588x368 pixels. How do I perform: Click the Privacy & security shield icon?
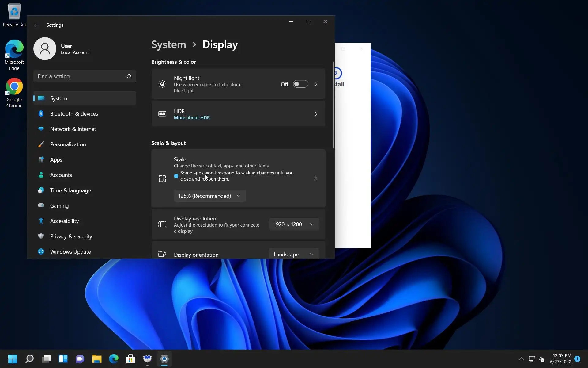41,236
